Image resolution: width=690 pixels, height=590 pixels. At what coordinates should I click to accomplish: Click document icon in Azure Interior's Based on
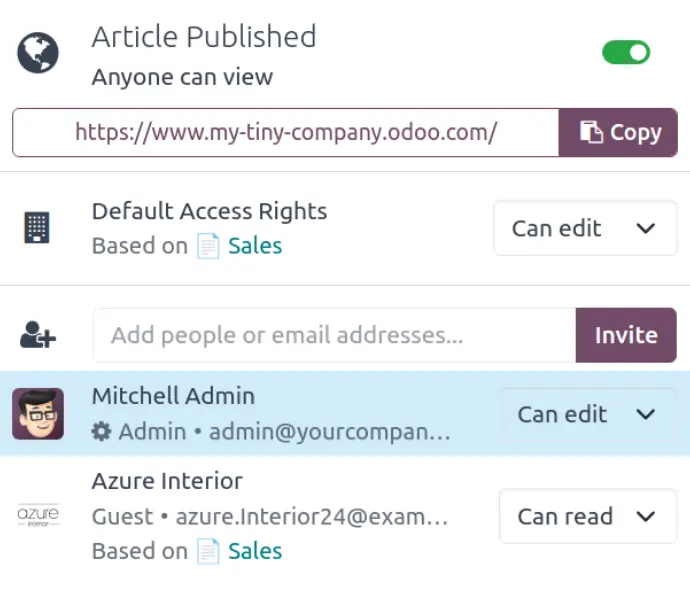(x=208, y=551)
